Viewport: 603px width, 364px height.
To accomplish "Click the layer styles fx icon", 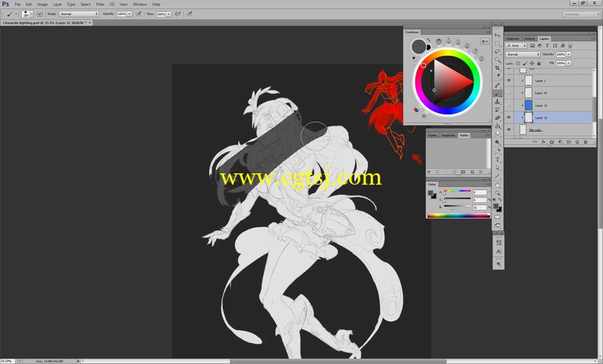I will pos(543,142).
